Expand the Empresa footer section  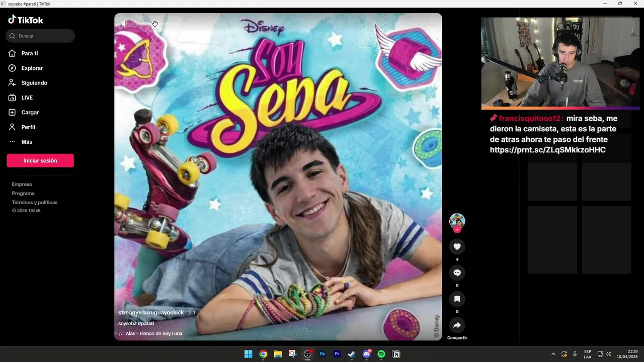(22, 185)
